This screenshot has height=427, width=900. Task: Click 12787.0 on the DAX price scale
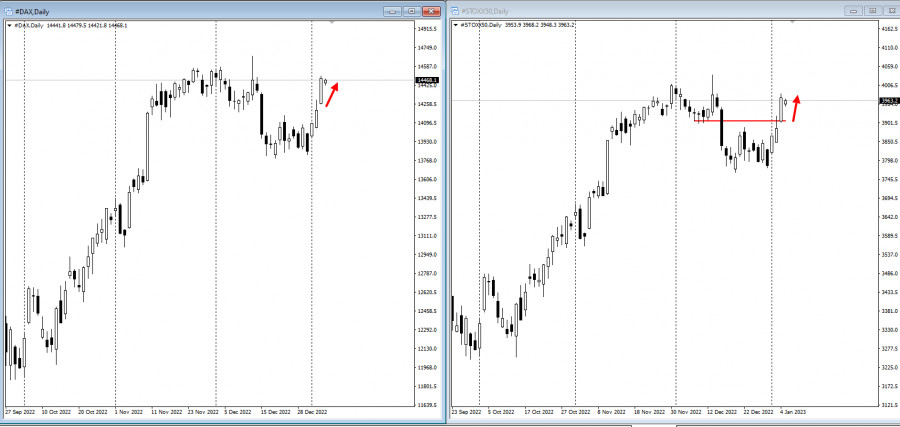pyautogui.click(x=429, y=273)
